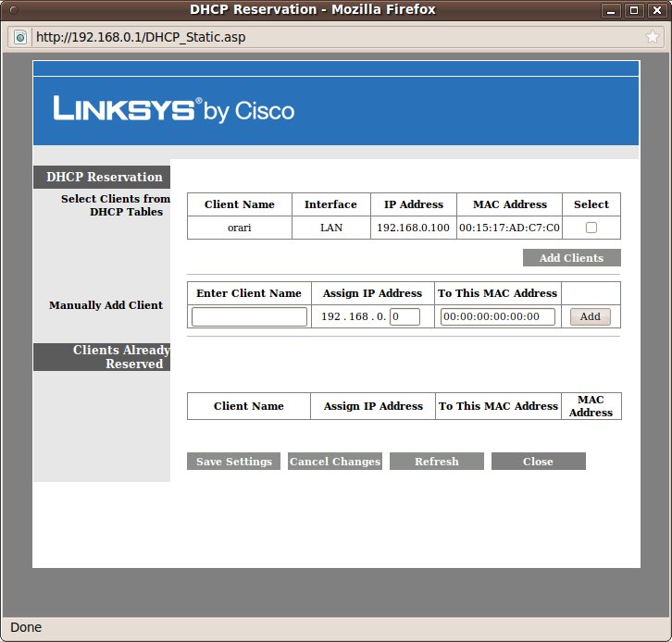This screenshot has width=672, height=642.
Task: Tick the Select checkbox for client orari
Action: click(x=591, y=228)
